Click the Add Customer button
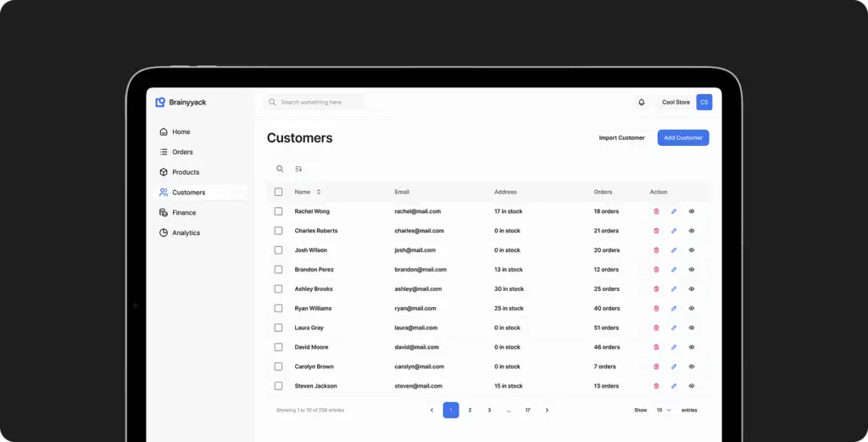The height and width of the screenshot is (442, 868). point(683,138)
